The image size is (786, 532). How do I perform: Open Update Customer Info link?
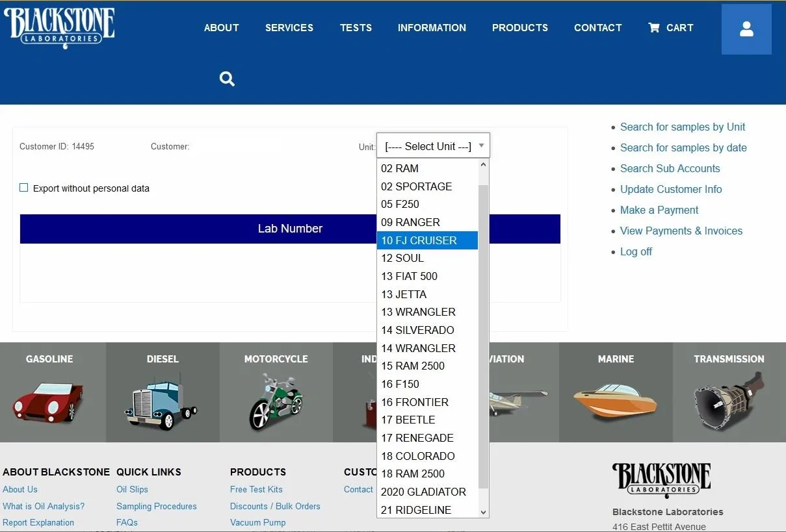point(671,189)
